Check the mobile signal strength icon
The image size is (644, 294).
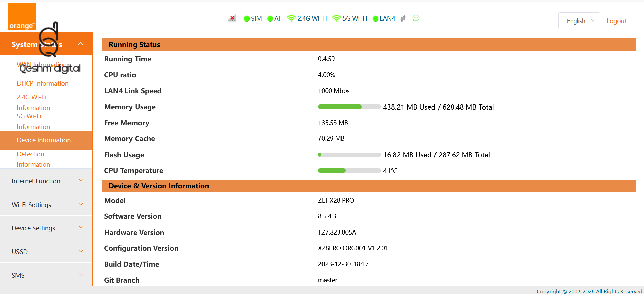click(x=232, y=18)
